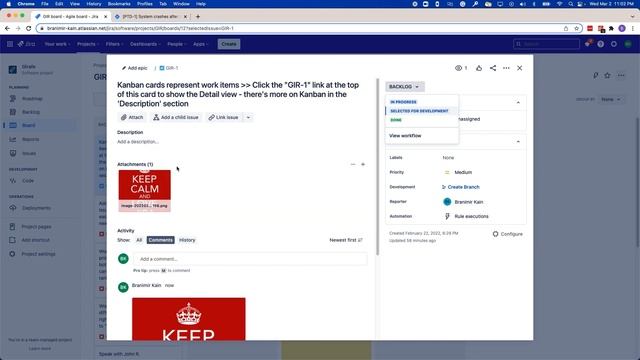This screenshot has width=640, height=360.
Task: Open Your work menu in navbar
Action: [x=57, y=44]
